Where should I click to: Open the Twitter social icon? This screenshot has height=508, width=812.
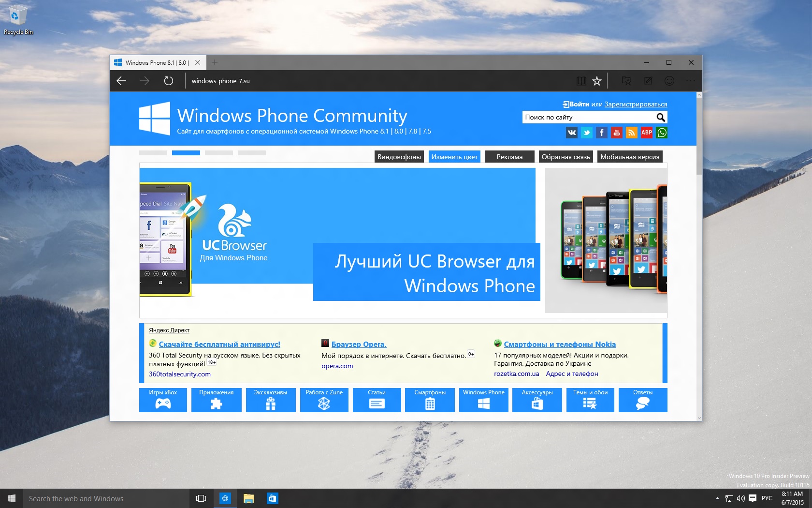(587, 133)
